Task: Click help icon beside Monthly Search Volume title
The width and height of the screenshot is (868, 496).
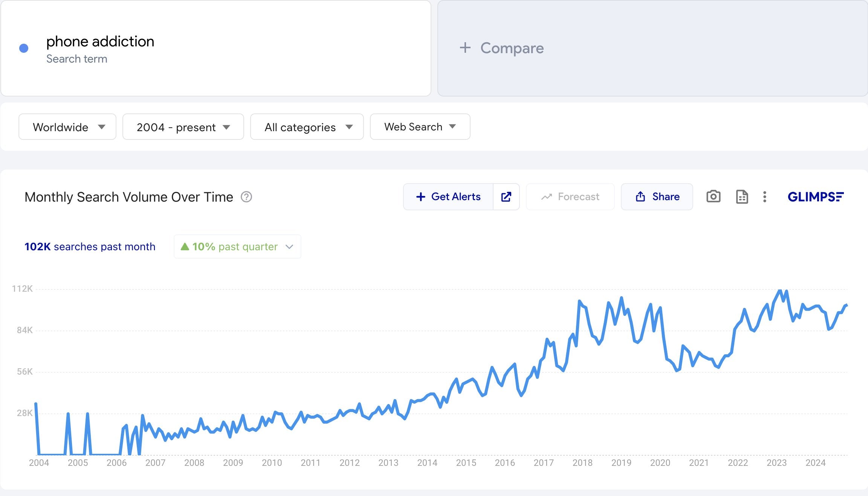Action: coord(246,197)
